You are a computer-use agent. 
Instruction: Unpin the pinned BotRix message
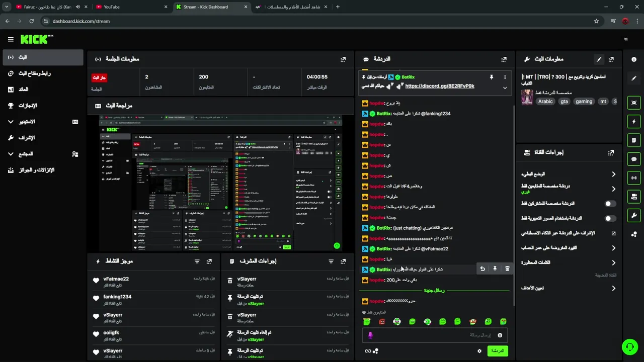point(492,77)
